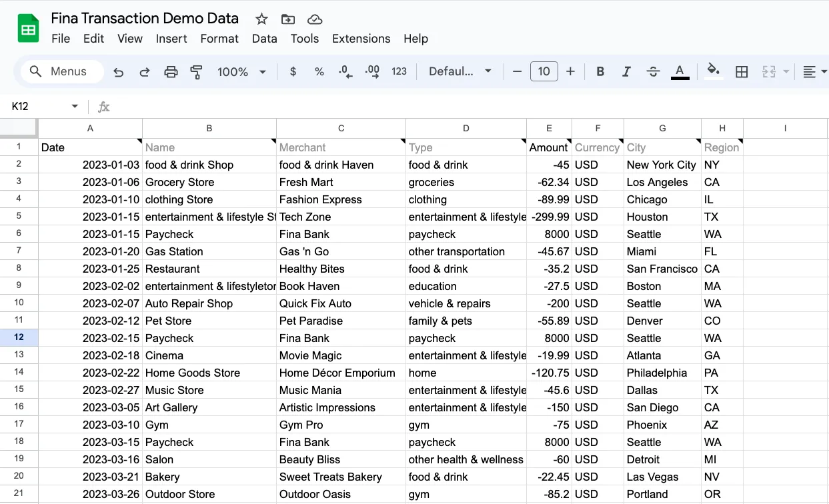Undo the last action
Image resolution: width=829 pixels, height=504 pixels.
(x=119, y=71)
